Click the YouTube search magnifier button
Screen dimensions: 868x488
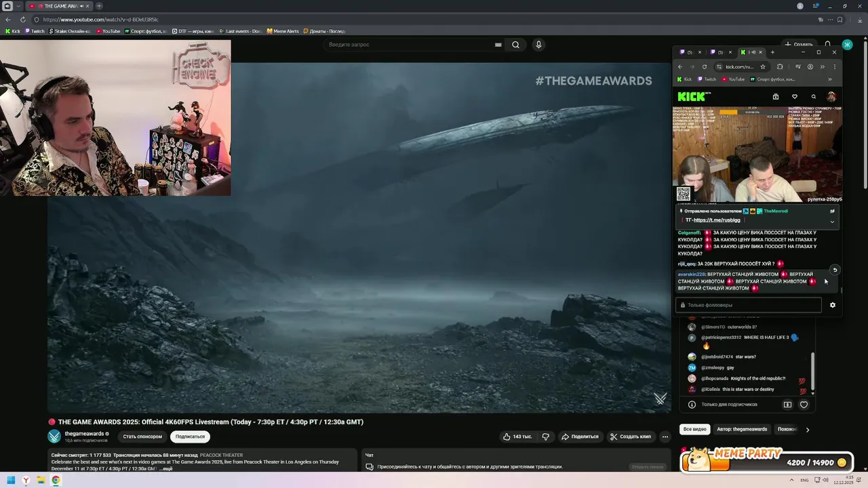515,45
